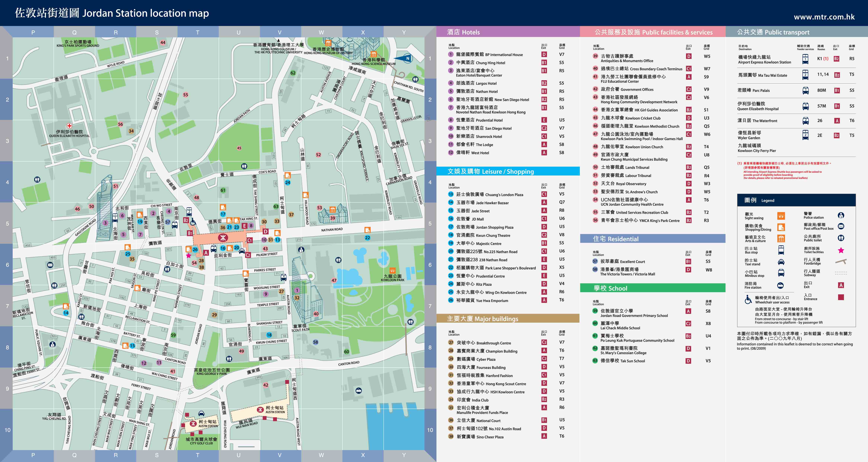The width and height of the screenshot is (868, 462).
Task: Click the Sight seeing icon in the Legend
Action: [x=781, y=216]
